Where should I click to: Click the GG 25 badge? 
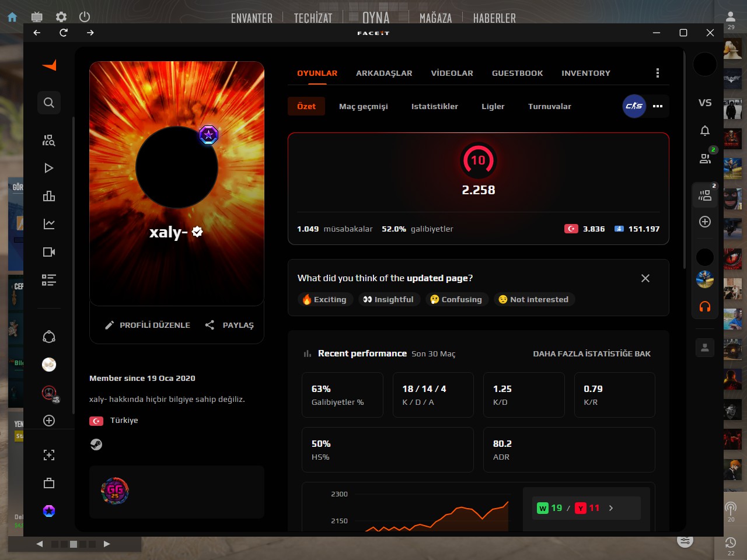115,491
